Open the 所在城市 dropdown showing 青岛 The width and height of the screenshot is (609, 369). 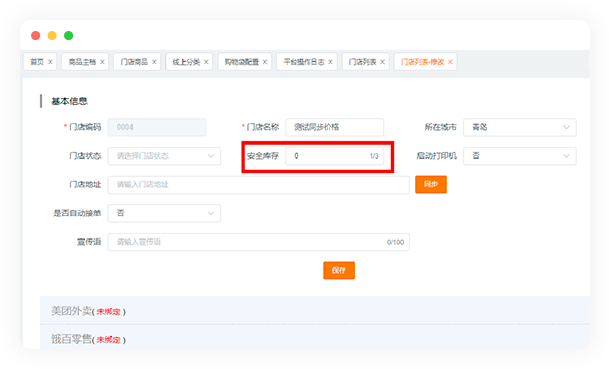pos(520,127)
